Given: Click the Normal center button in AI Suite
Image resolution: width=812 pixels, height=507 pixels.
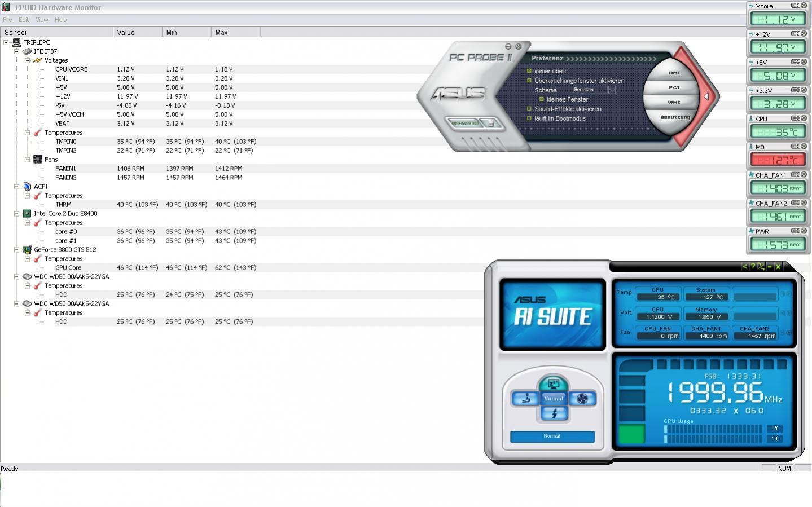Looking at the screenshot, I should coord(553,399).
